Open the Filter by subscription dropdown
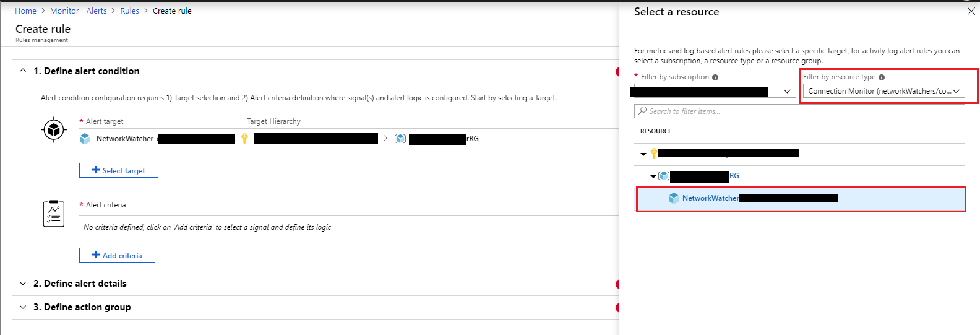This screenshot has width=980, height=335. (714, 91)
